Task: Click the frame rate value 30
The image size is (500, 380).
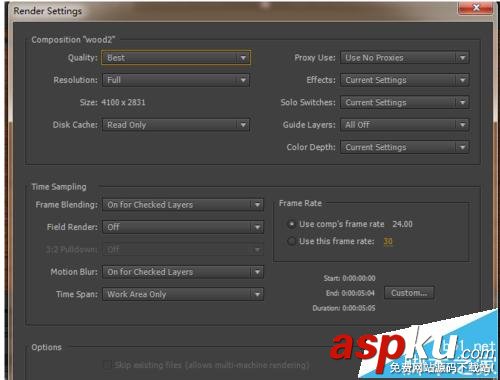Action: tap(388, 241)
